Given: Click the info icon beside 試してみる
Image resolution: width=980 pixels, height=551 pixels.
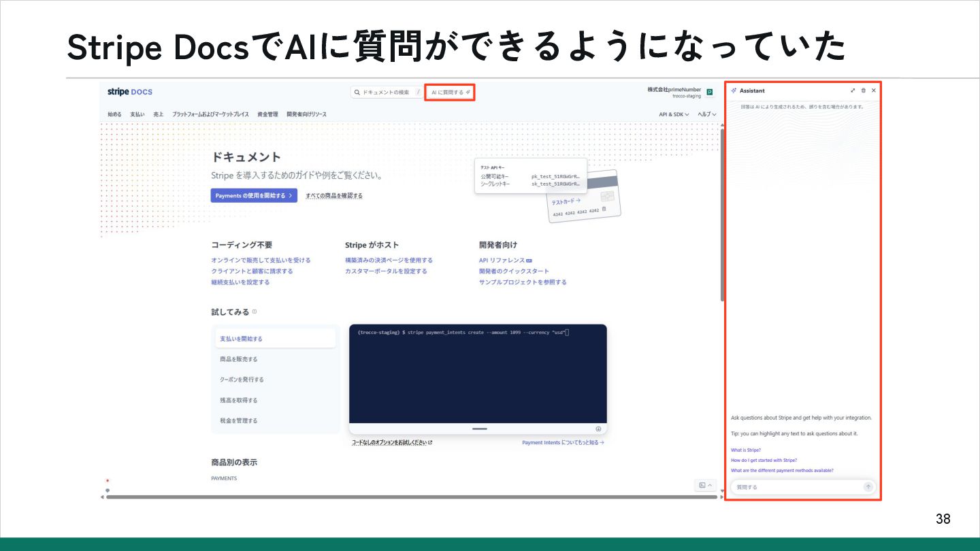Looking at the screenshot, I should pos(255,312).
